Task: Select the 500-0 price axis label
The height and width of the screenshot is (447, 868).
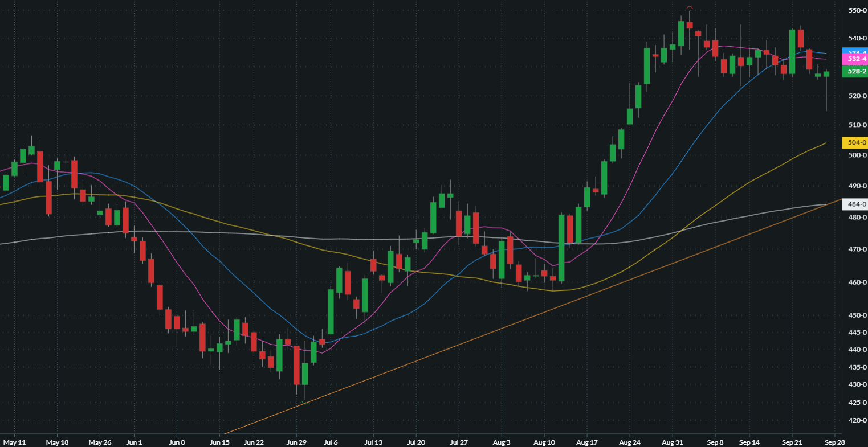Action: [x=857, y=155]
